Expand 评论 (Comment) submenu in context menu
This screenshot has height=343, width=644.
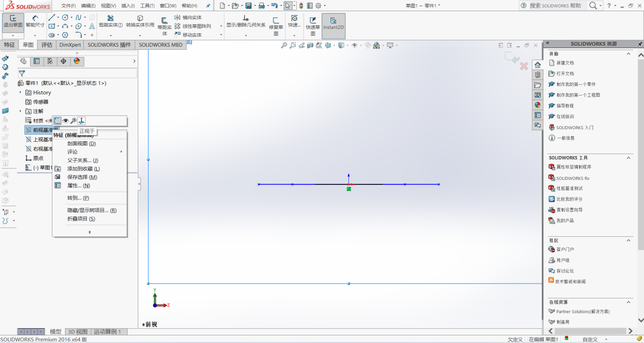(121, 152)
